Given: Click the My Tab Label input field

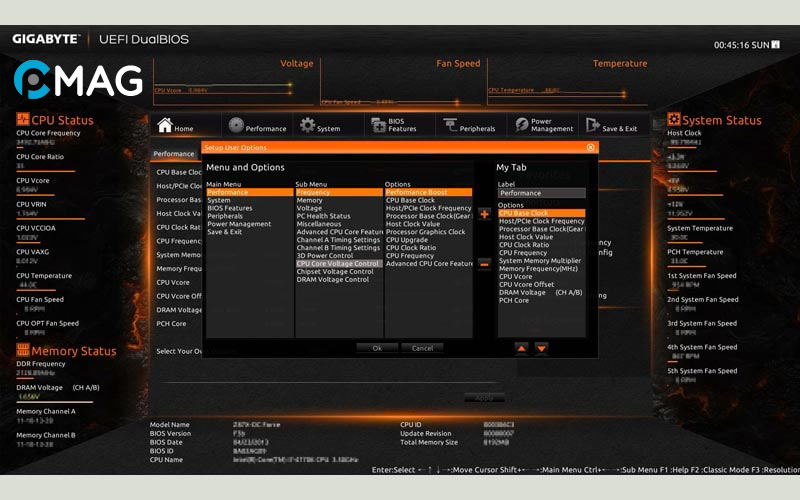Looking at the screenshot, I should (x=541, y=193).
